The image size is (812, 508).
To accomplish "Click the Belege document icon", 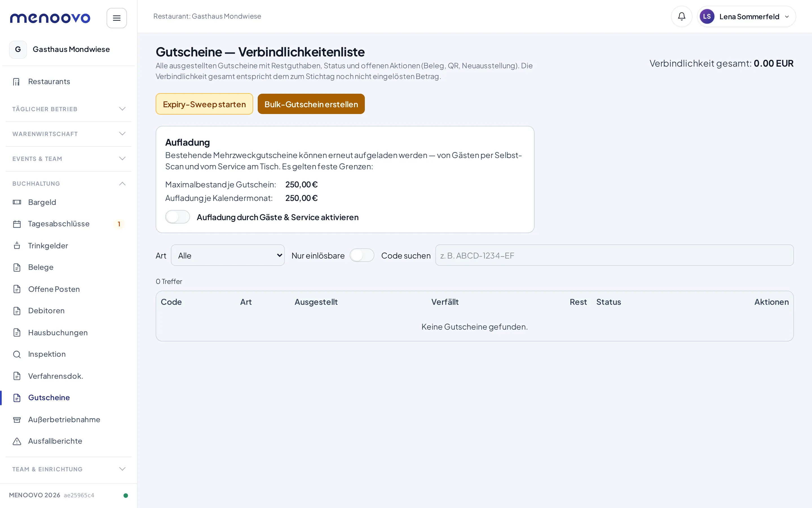I will pos(17,268).
